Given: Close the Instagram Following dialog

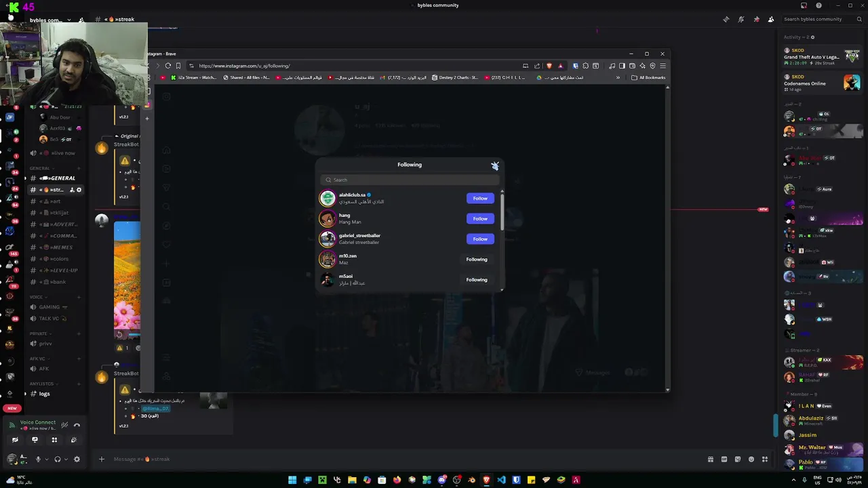Looking at the screenshot, I should (495, 165).
